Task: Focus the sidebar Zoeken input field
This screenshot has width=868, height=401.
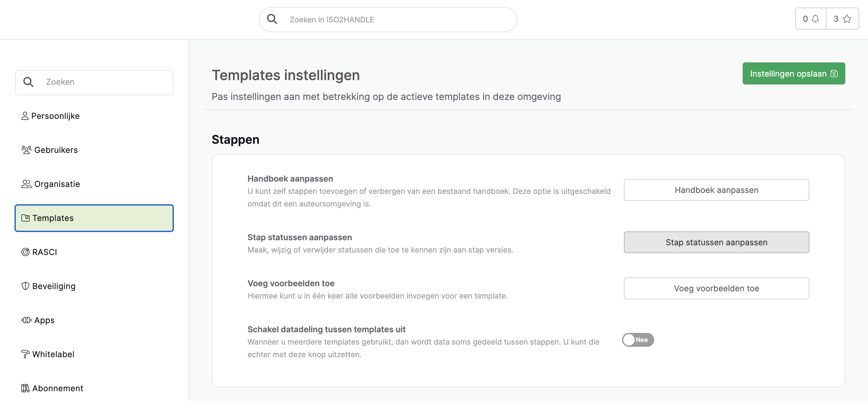Action: click(94, 82)
